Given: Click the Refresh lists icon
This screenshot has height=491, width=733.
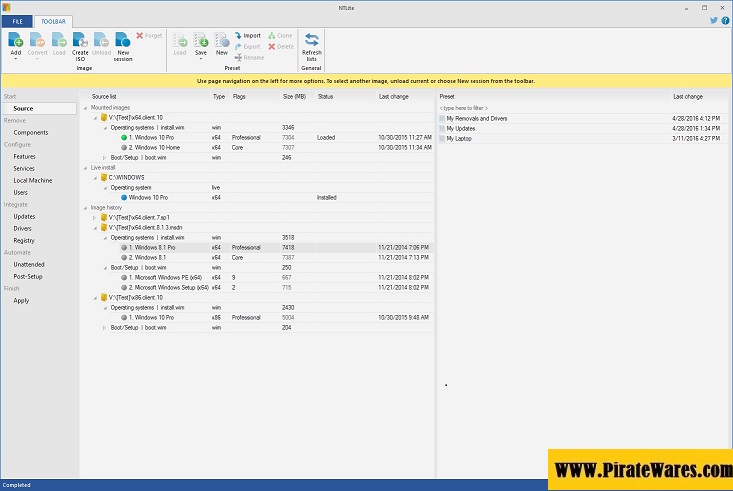Looking at the screenshot, I should pyautogui.click(x=312, y=40).
